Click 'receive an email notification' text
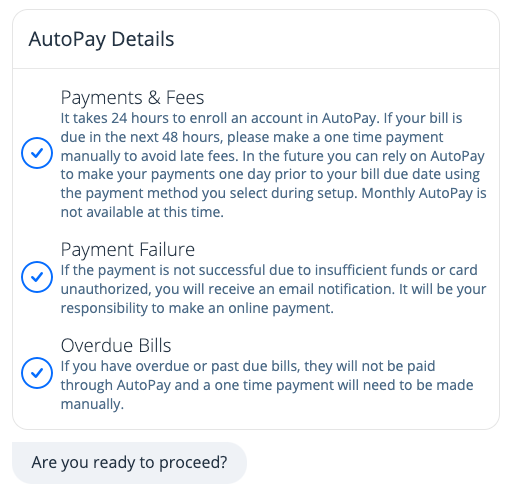Viewport: 505px width, 492px height. point(300,289)
